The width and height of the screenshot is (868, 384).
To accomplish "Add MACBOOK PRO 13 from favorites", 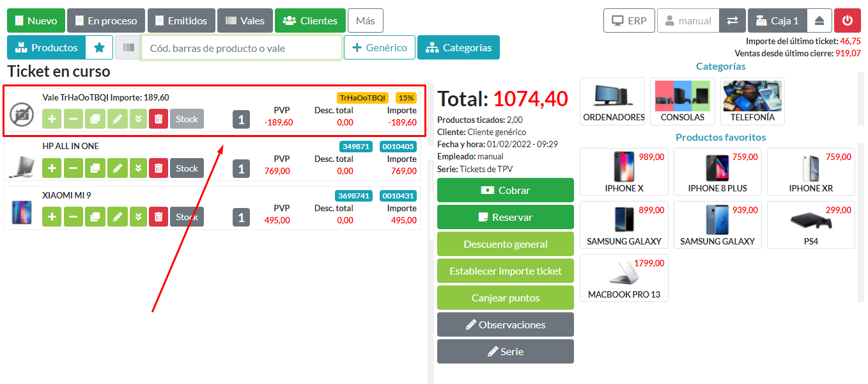I will (x=624, y=278).
